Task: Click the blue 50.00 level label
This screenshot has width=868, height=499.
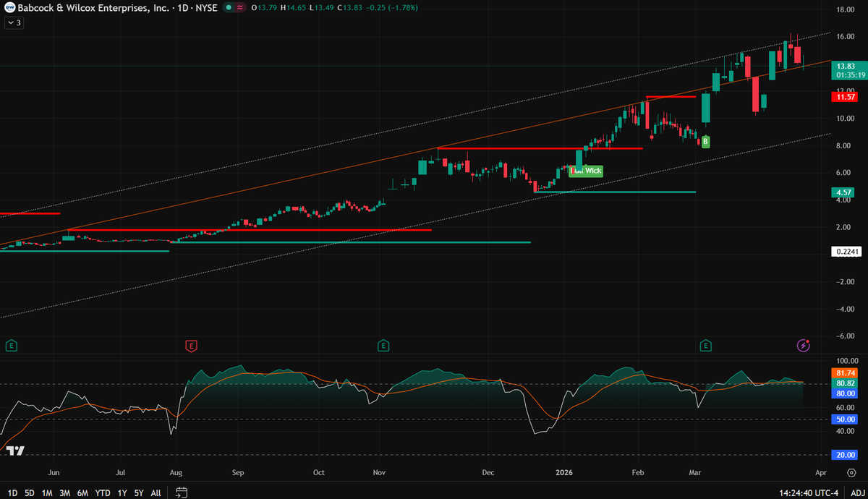Action: pos(846,419)
